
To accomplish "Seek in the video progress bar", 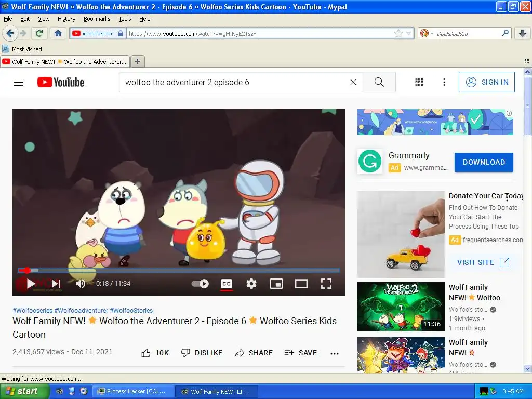I will click(x=179, y=270).
